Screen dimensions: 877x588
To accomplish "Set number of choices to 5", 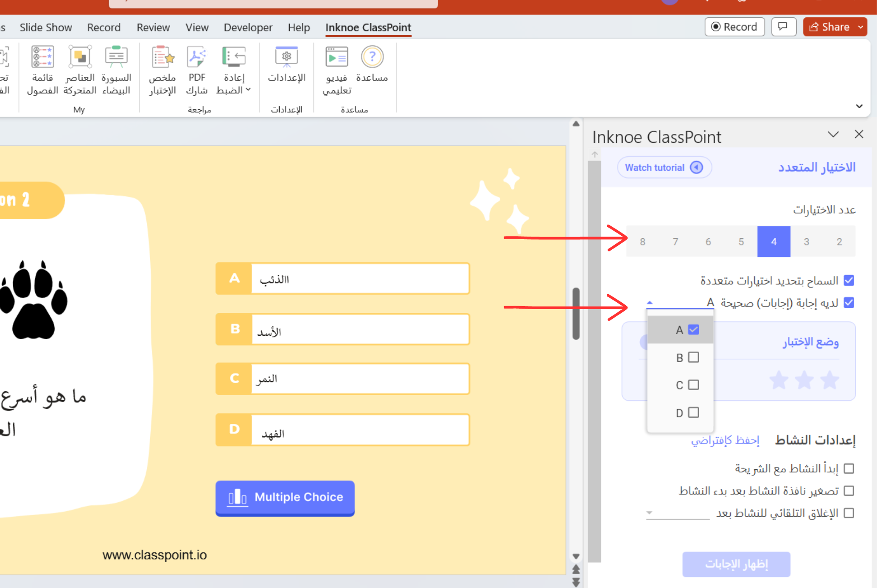I will tap(741, 242).
